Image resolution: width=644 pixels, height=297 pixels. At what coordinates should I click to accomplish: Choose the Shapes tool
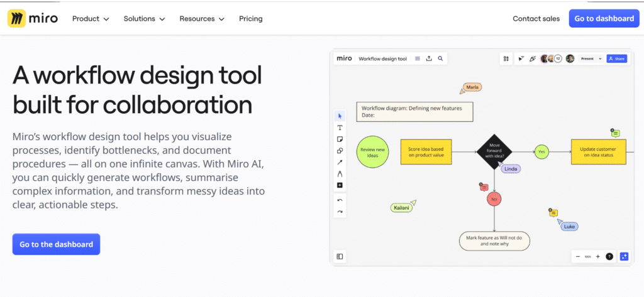[340, 151]
